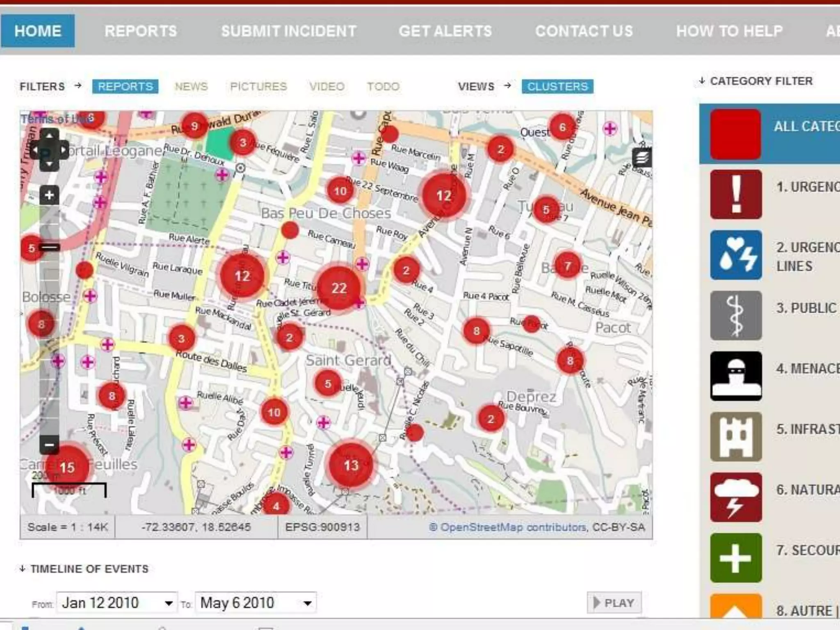840x630 pixels.
Task: Select the Infrastructure castle category icon
Action: pyautogui.click(x=736, y=437)
